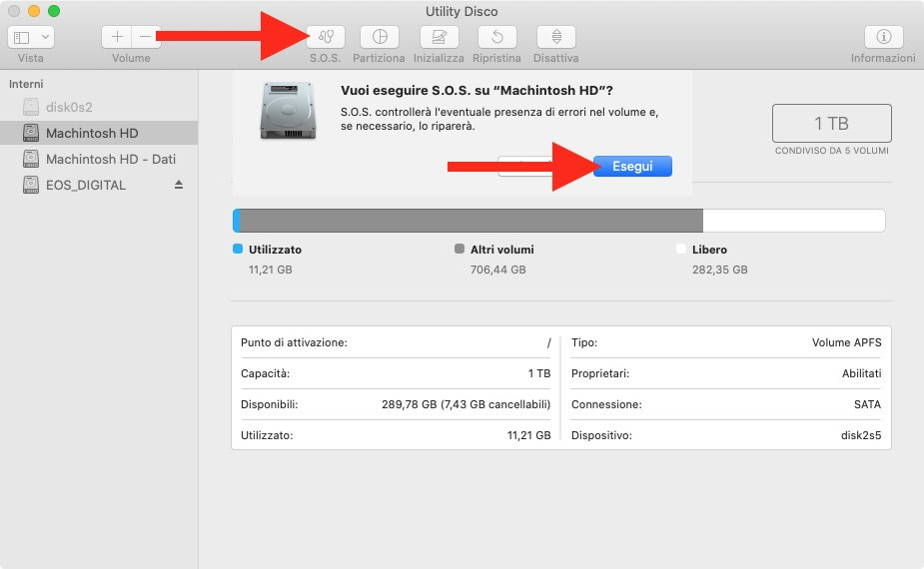Close the Utility Disco window

point(14,11)
